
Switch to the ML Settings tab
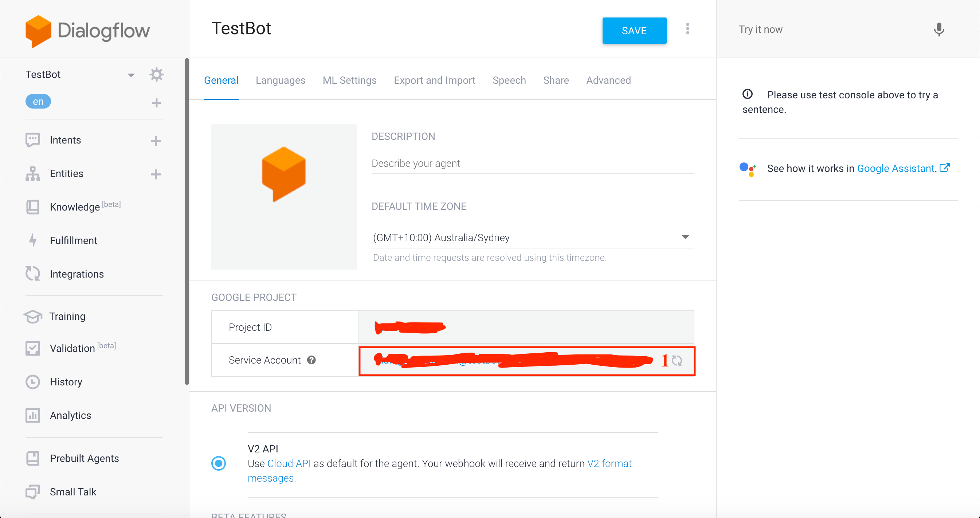tap(349, 80)
